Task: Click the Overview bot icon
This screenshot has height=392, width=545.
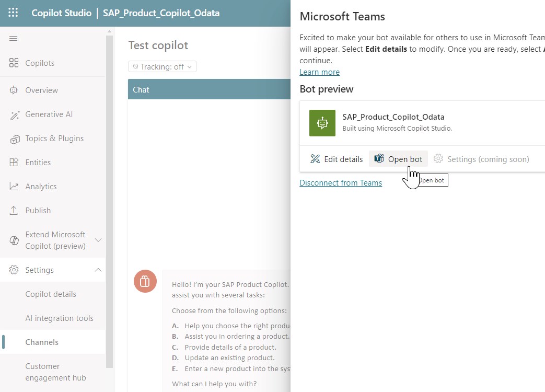Action: [x=14, y=90]
